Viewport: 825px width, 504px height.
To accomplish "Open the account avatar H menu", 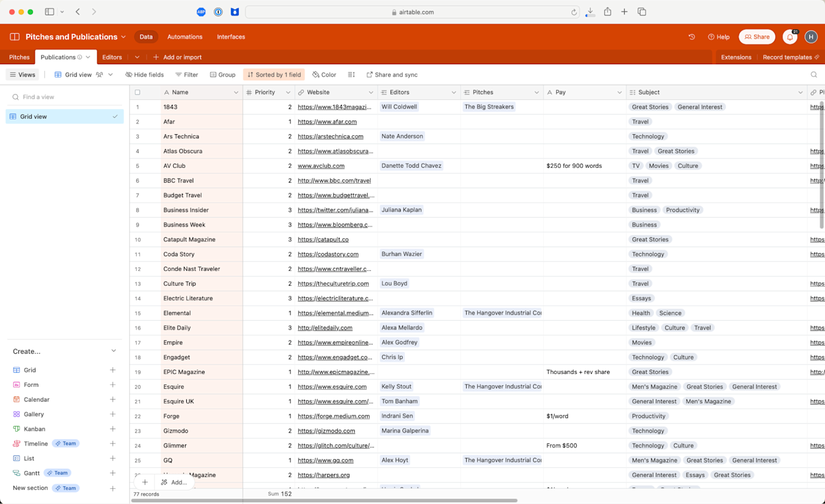I will tap(811, 37).
